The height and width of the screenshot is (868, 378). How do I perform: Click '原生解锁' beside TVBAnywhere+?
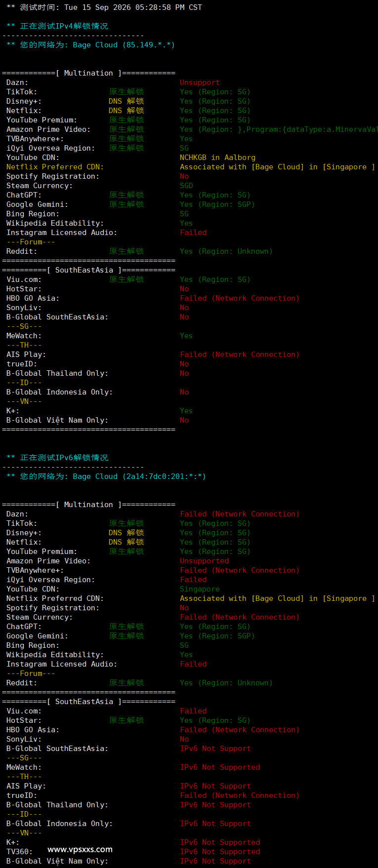pos(126,139)
